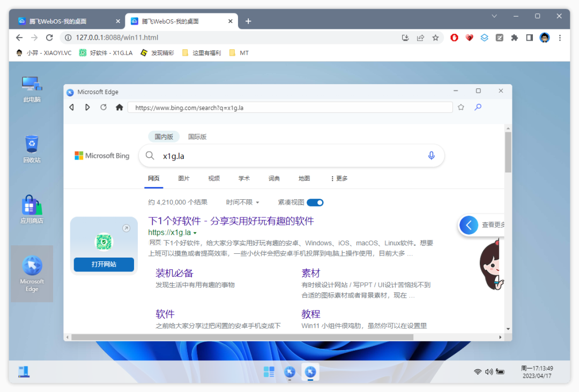Open the 此电脑 desktop icon
579x392 pixels.
[32, 89]
